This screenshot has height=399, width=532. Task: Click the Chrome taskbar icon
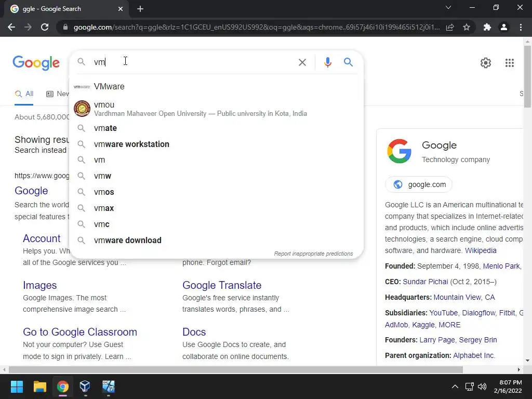[62, 387]
